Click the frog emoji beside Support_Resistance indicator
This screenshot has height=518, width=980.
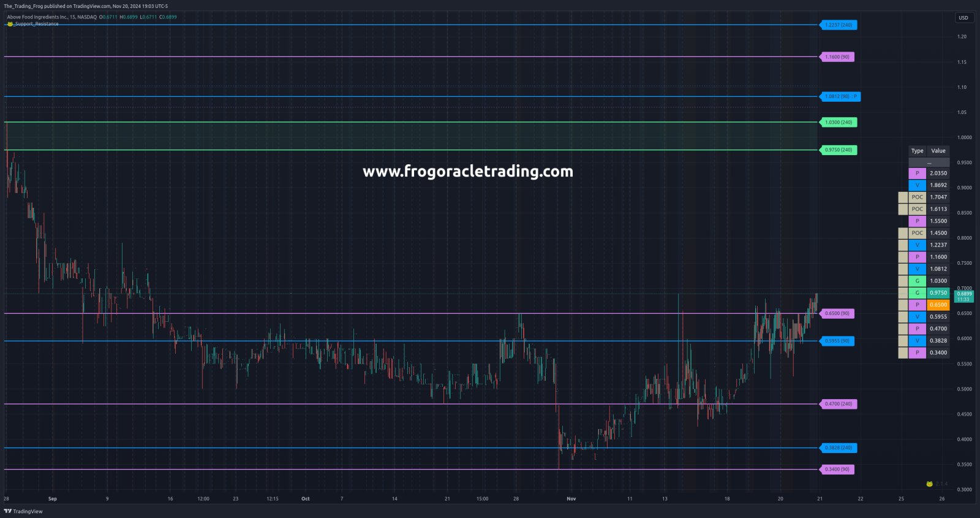tap(10, 24)
